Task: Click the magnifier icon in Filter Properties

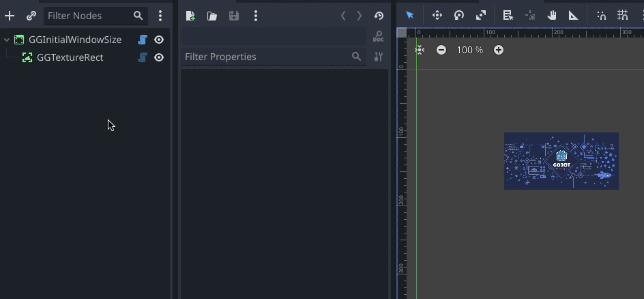Action: [x=357, y=57]
